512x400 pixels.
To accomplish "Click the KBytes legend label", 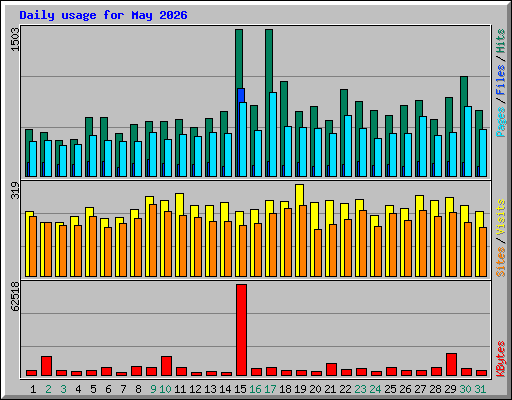I will point(501,359).
